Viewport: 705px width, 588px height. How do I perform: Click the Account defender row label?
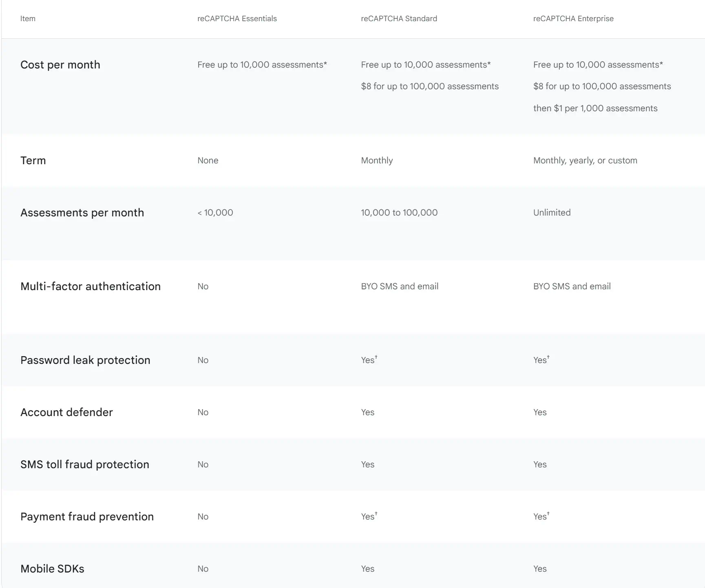66,412
